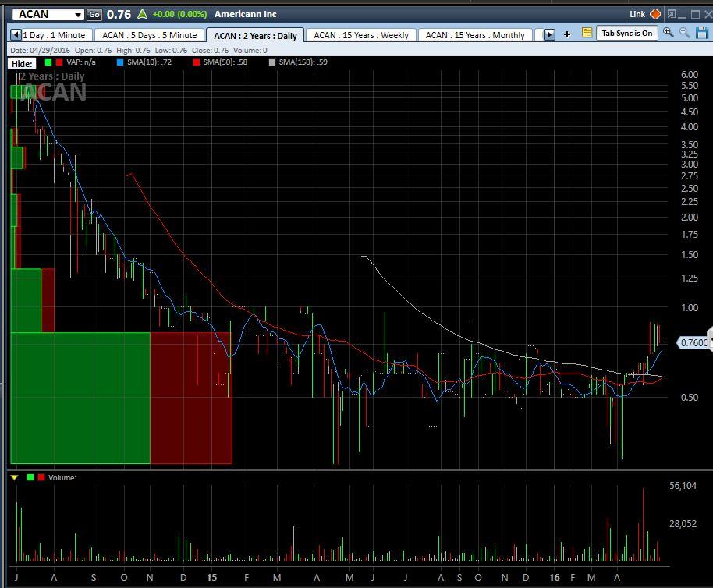Toggle the Hide indicators button
This screenshot has height=588, width=713.
pyautogui.click(x=22, y=62)
